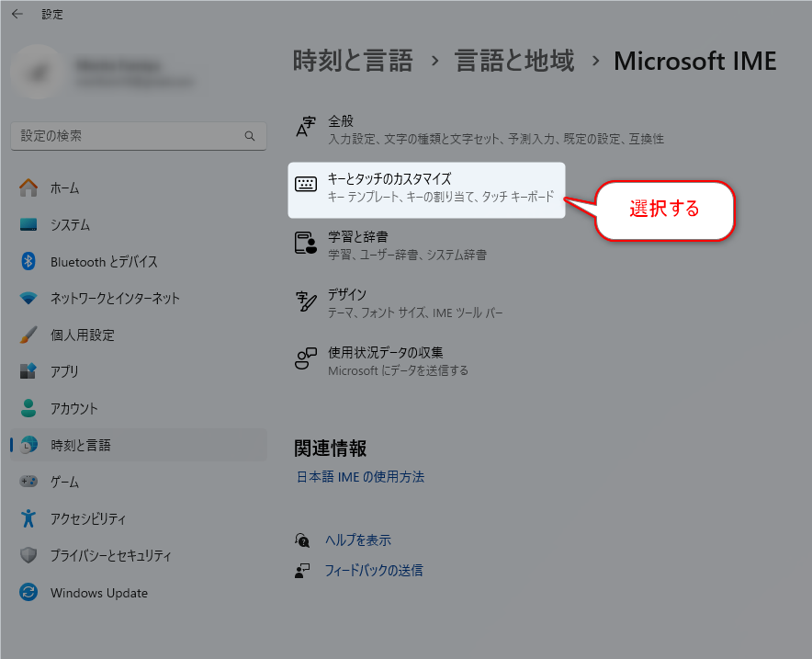Screen dimensions: 812x659
Task: Click the アクセシビリティ figure icon
Action: pos(28,518)
